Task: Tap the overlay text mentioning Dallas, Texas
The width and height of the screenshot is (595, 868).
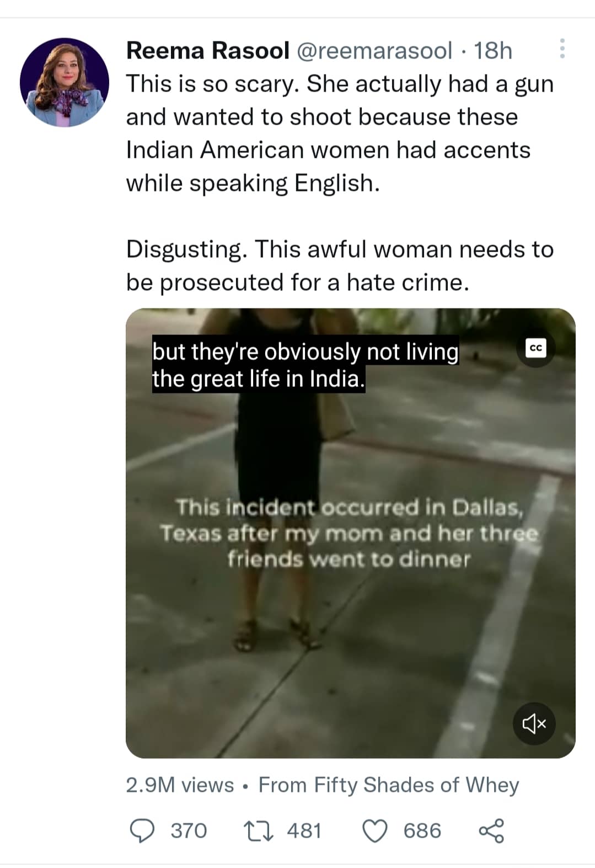Action: [349, 532]
